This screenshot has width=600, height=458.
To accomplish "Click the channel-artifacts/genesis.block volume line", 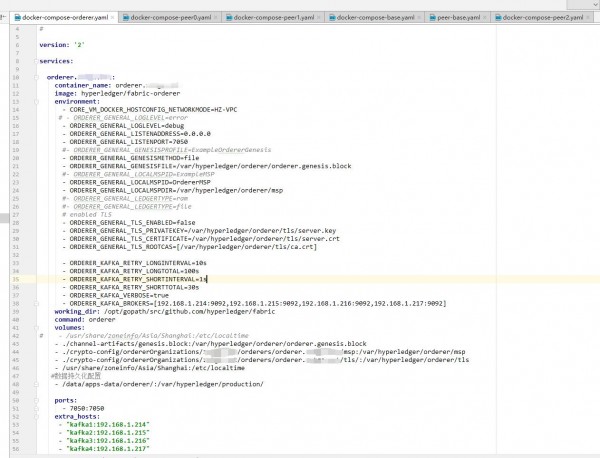I will 210,344.
